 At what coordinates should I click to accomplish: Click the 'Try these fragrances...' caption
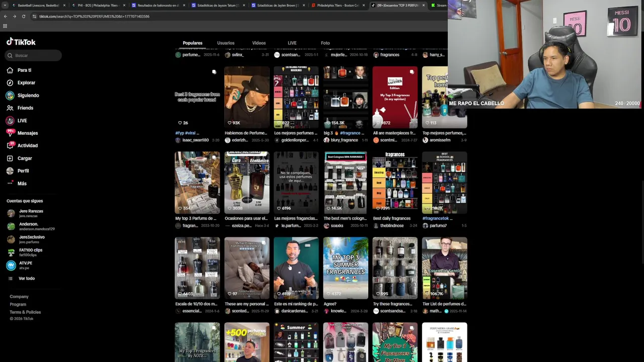point(392,304)
